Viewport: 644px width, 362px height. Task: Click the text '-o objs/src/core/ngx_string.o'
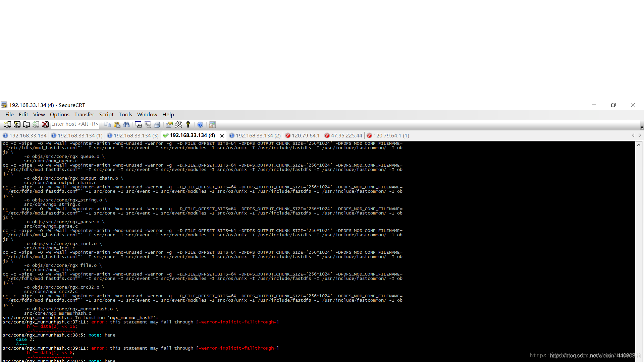(x=63, y=200)
